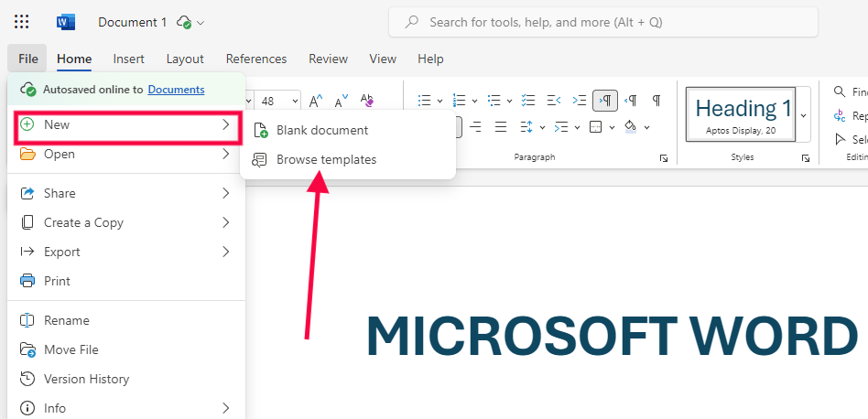Open the cloud save status dropdown

point(201,23)
